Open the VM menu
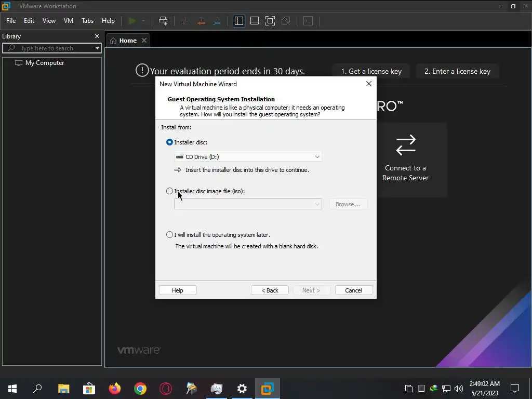Image resolution: width=532 pixels, height=399 pixels. point(69,21)
